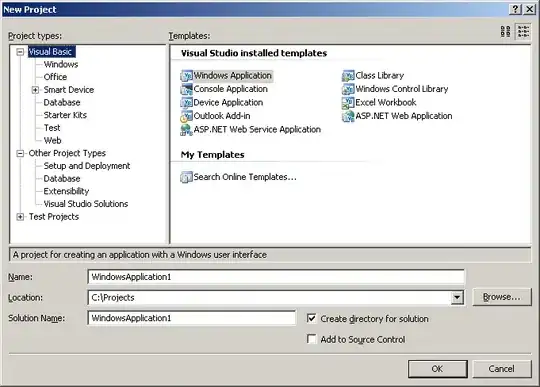
Task: Click the Solution Name input field
Action: point(191,318)
